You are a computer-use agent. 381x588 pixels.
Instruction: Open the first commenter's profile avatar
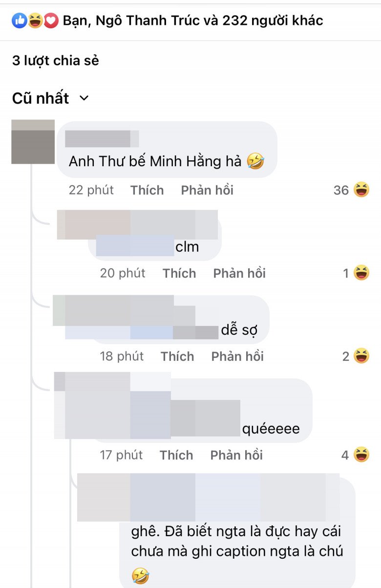pos(33,142)
